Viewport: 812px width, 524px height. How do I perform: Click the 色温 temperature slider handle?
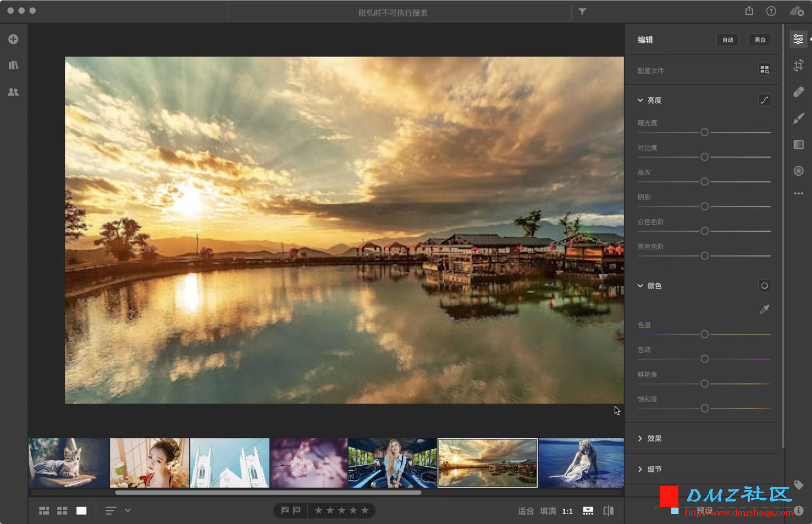704,335
